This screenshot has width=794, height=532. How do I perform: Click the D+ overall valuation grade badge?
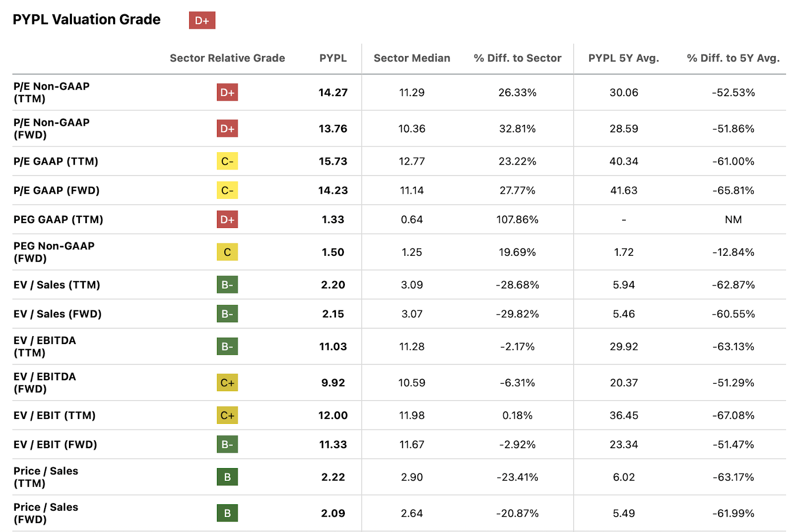pos(202,20)
